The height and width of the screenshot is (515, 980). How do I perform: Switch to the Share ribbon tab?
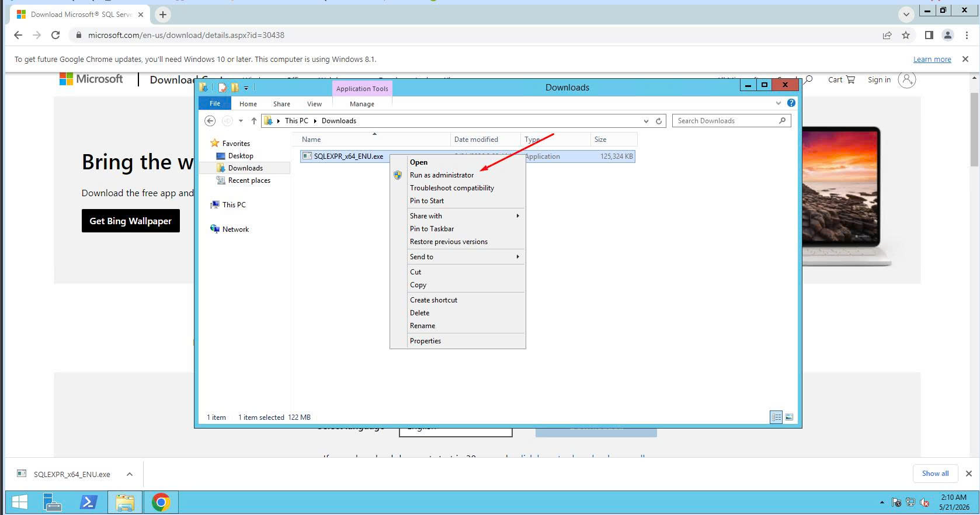coord(282,104)
